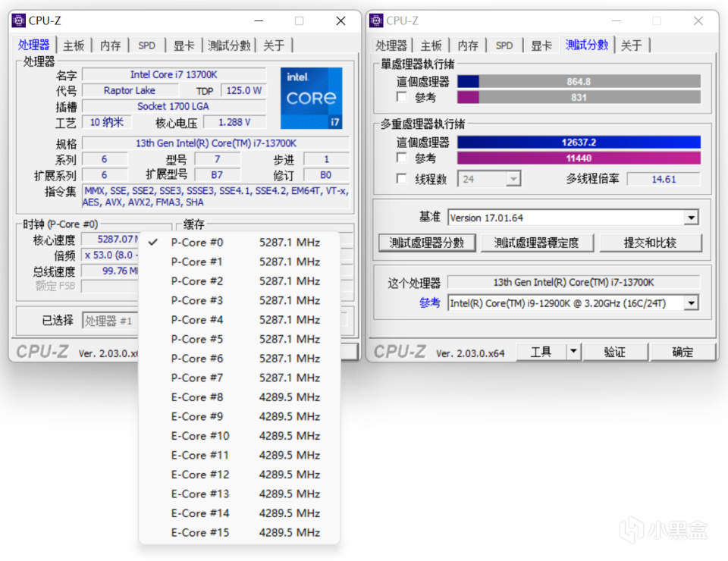
Task: Click the CPU-Z app icon on the right window
Action: (x=376, y=20)
